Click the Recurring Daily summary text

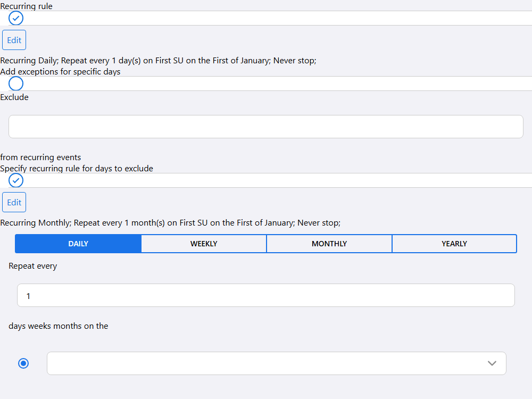158,61
